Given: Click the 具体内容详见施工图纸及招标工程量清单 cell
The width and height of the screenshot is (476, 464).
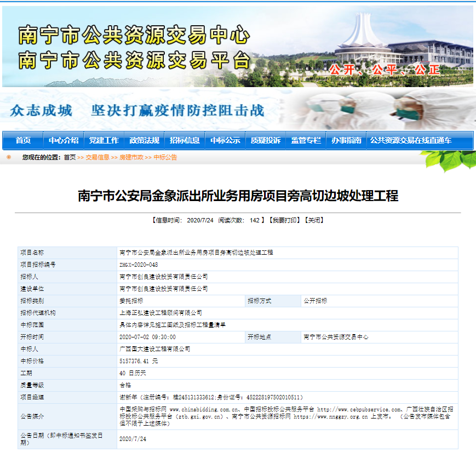Looking at the screenshot, I should tap(288, 325).
